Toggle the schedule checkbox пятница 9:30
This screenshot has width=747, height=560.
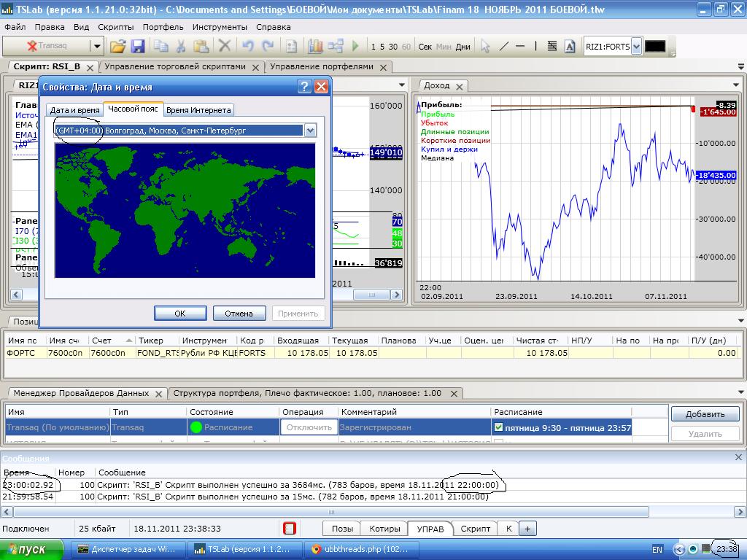(499, 427)
